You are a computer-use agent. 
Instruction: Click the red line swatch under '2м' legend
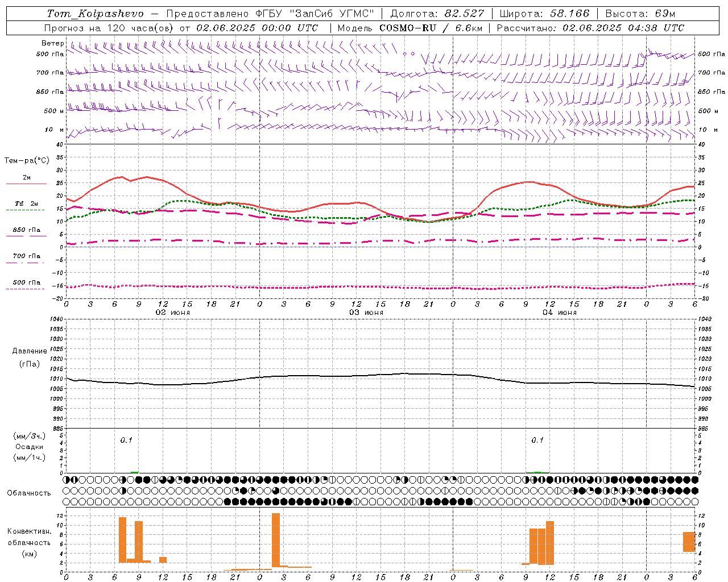(26, 184)
